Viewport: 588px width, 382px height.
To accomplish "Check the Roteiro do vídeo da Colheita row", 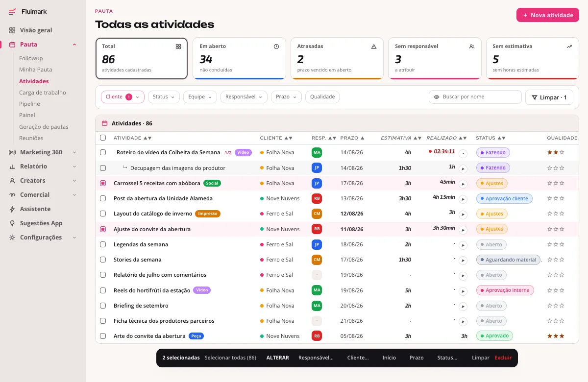I will click(103, 152).
